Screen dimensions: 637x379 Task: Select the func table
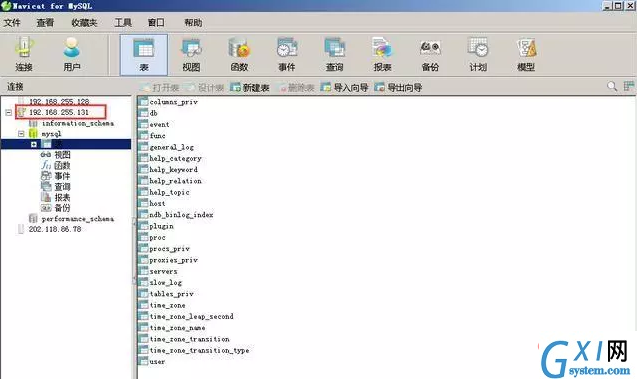click(x=157, y=136)
